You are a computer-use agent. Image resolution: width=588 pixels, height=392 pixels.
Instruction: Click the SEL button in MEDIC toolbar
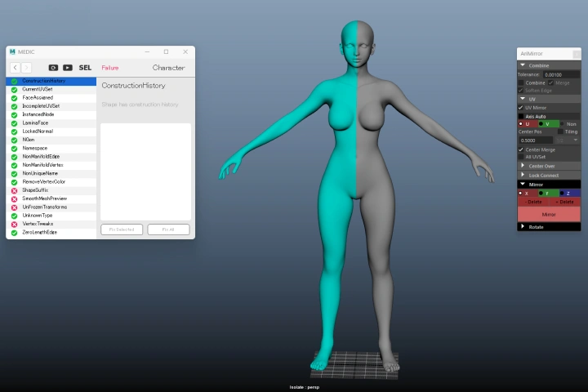(85, 68)
